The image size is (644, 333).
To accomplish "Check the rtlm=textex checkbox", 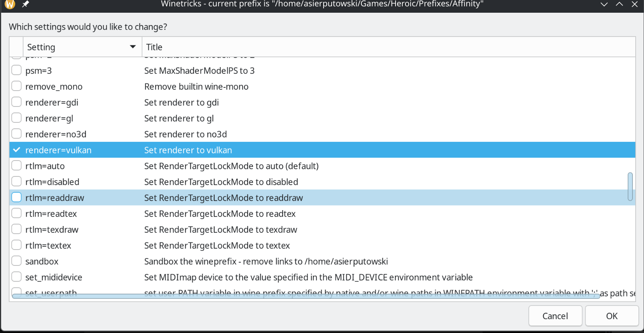I will [16, 245].
